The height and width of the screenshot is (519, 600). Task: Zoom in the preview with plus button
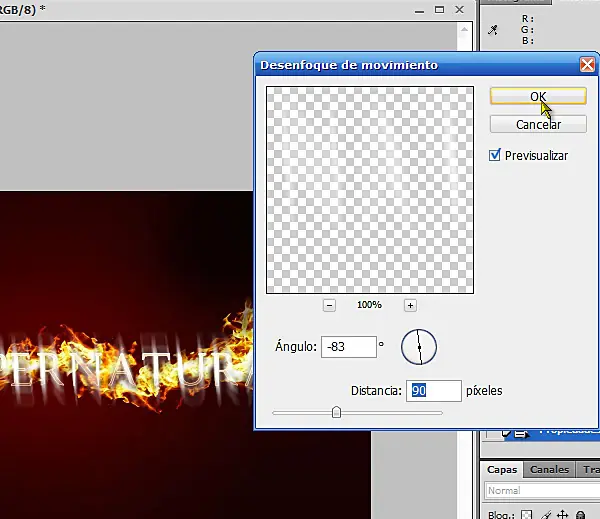(x=410, y=305)
